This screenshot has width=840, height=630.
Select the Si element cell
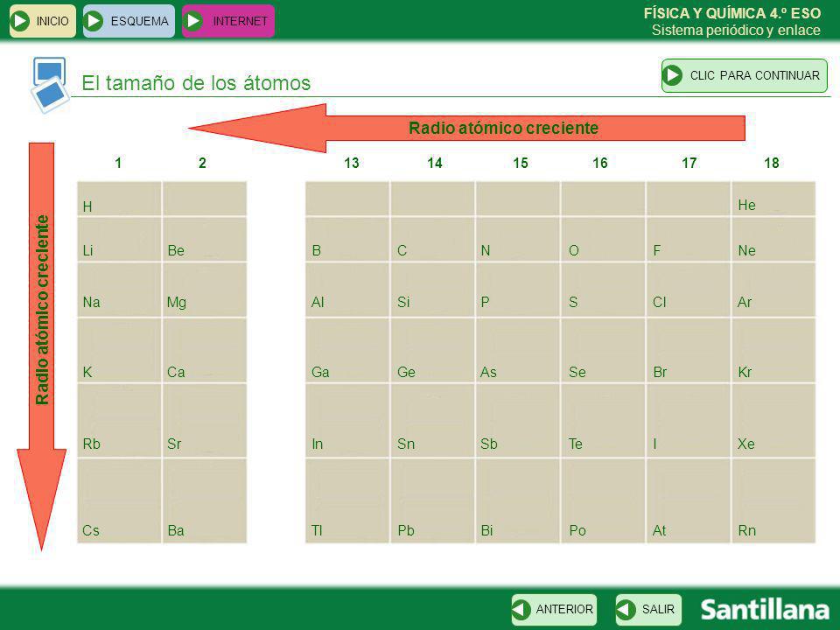point(433,290)
